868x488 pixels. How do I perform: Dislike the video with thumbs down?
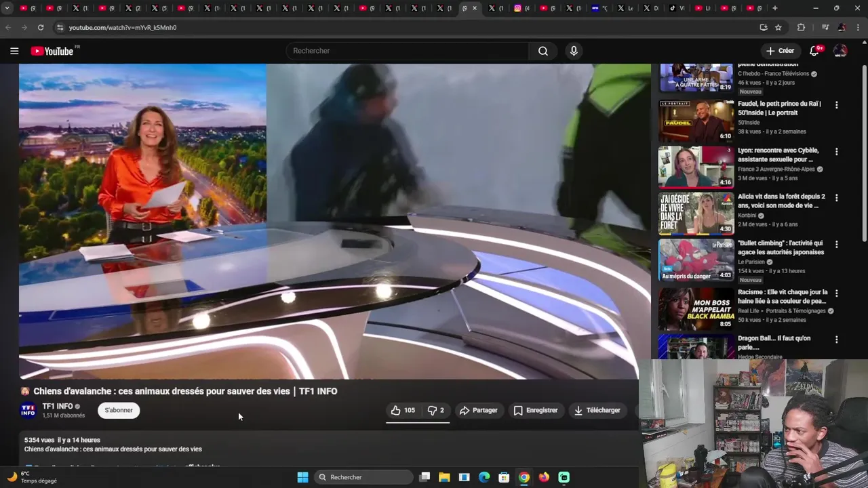pyautogui.click(x=435, y=410)
